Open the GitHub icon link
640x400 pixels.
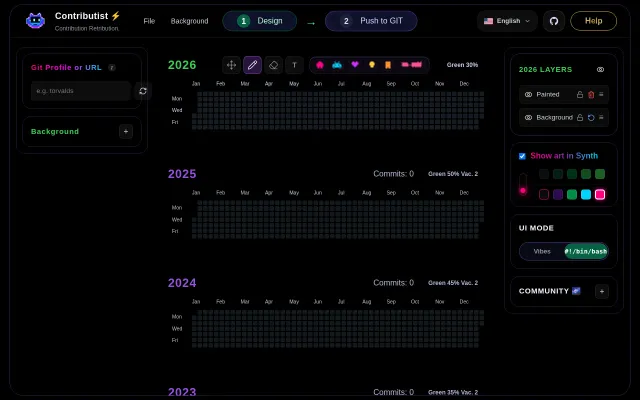pyautogui.click(x=554, y=21)
